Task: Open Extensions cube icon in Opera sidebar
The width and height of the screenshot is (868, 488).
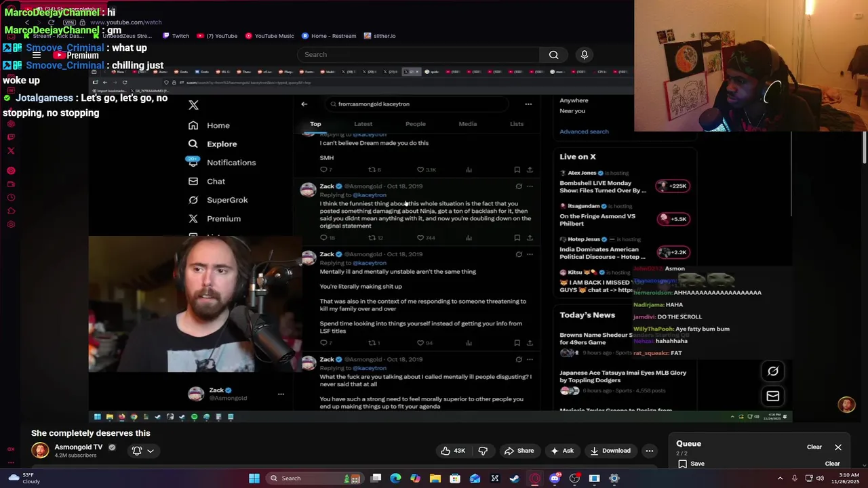Action: (x=11, y=211)
